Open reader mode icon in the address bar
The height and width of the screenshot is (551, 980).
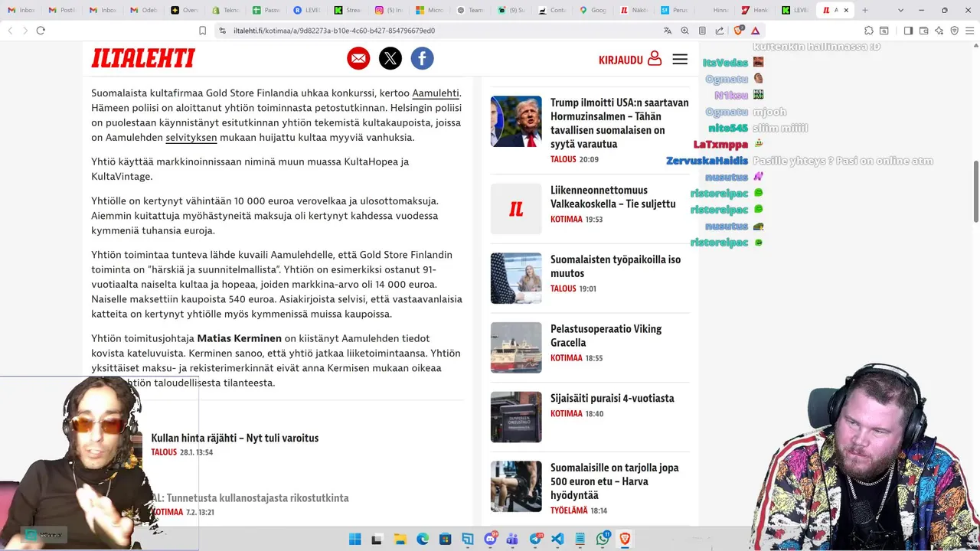point(702,31)
